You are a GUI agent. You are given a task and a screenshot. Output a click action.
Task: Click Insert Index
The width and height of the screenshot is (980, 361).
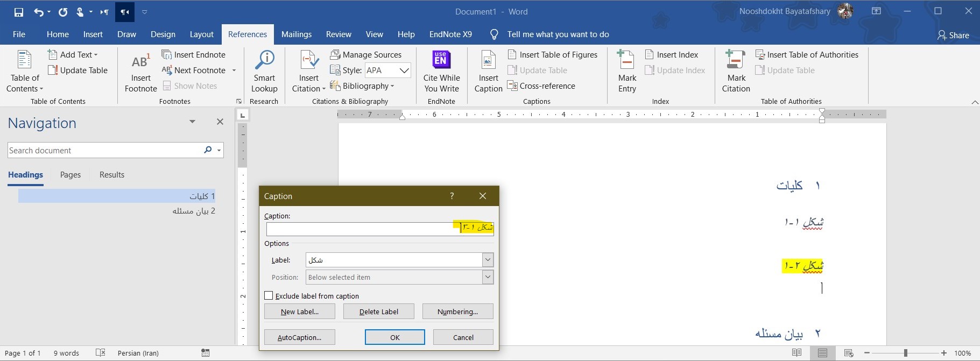pos(671,54)
